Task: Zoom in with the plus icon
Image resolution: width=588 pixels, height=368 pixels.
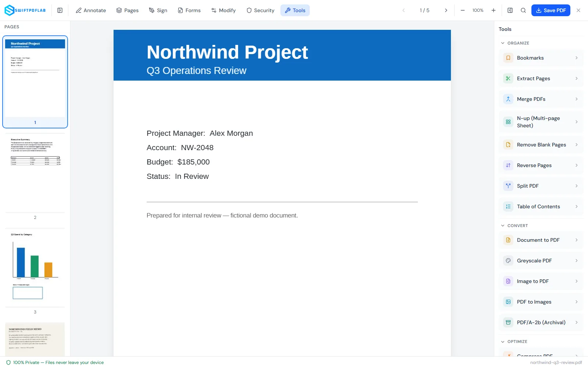Action: click(x=494, y=10)
